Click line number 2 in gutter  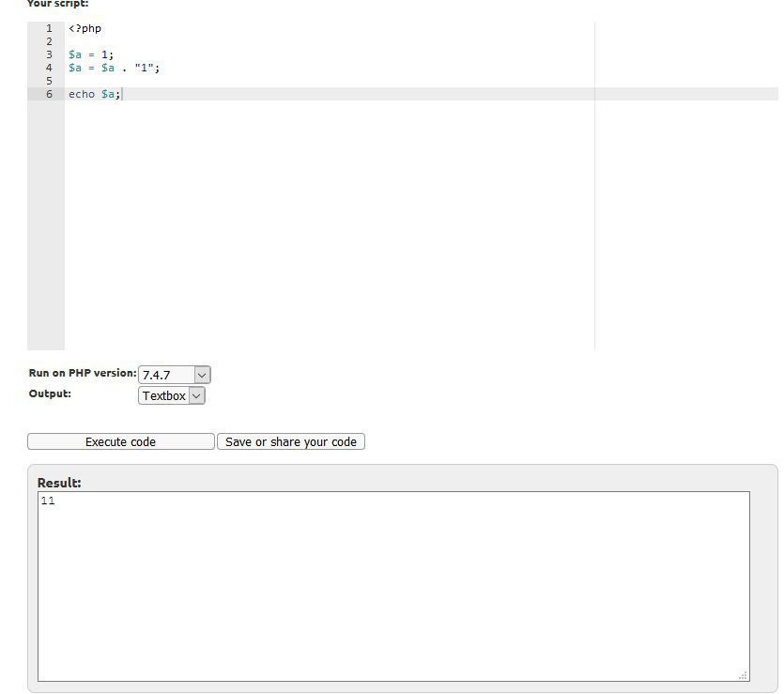(x=49, y=41)
